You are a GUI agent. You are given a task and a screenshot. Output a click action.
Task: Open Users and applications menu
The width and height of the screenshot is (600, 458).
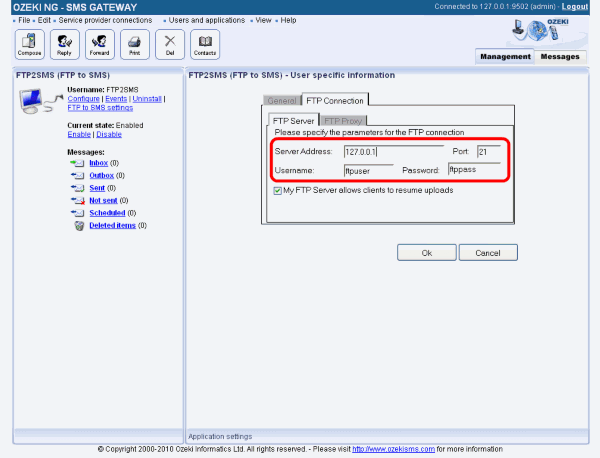pyautogui.click(x=207, y=20)
